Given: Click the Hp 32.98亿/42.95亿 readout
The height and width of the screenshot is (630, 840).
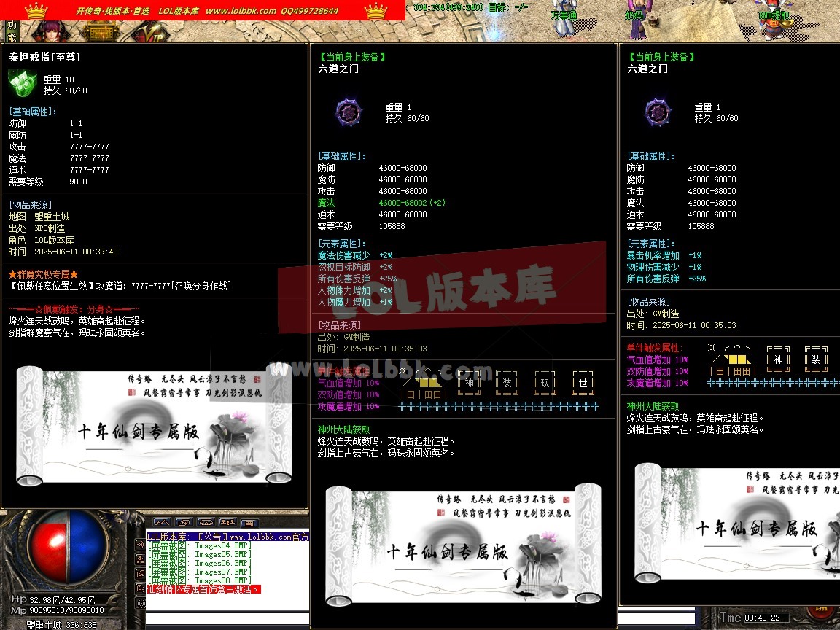Looking at the screenshot, I should point(53,600).
